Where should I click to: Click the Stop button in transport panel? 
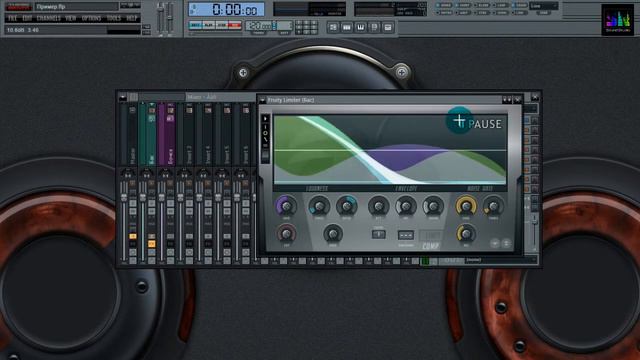point(222,25)
